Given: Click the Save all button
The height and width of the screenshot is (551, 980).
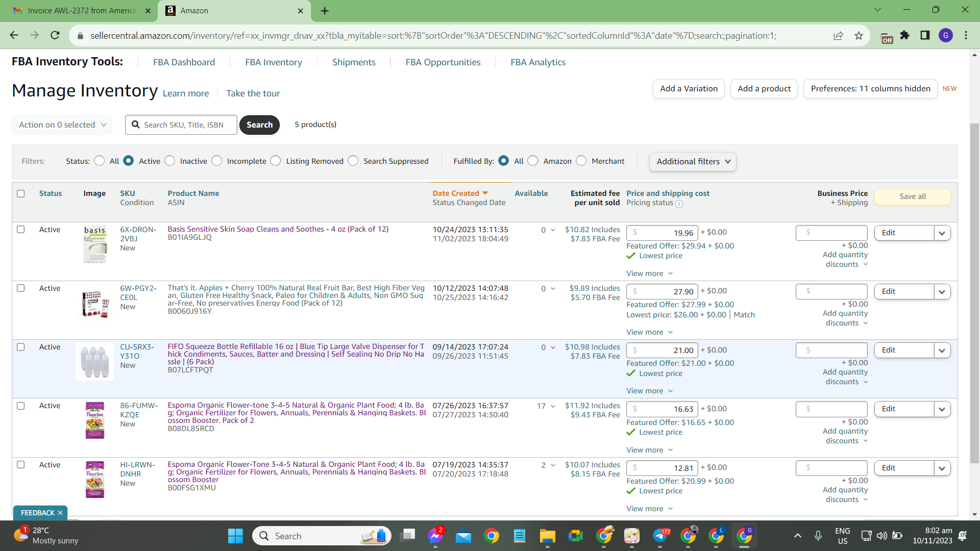Looking at the screenshot, I should (x=913, y=196).
